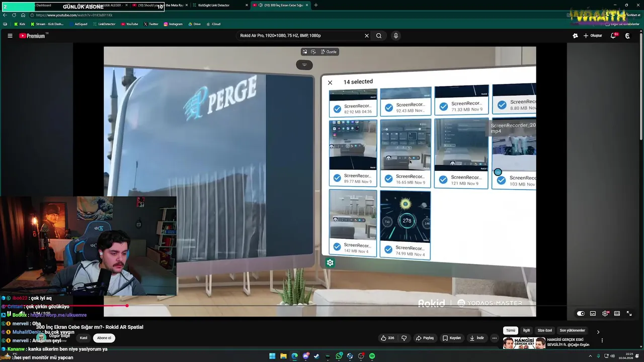644x362 pixels.
Task: Select the Tümü filter chip
Action: 511,330
